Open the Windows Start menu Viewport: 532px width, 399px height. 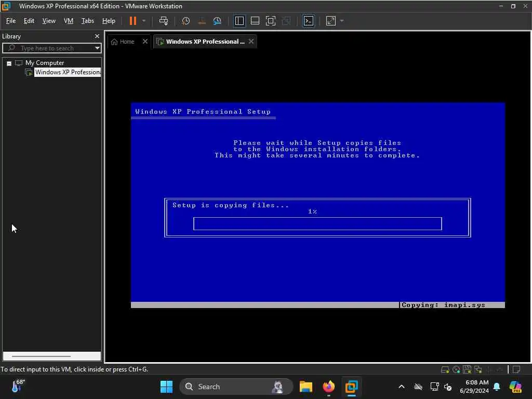166,387
